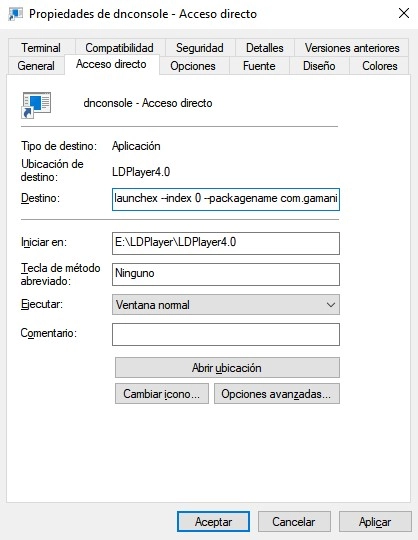Click the empty Comentario field
418x540 pixels.
[226, 334]
